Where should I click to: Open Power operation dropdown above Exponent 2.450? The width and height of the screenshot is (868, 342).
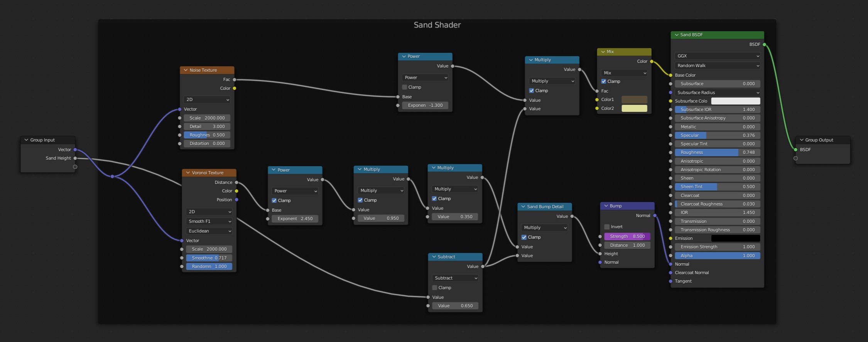295,191
